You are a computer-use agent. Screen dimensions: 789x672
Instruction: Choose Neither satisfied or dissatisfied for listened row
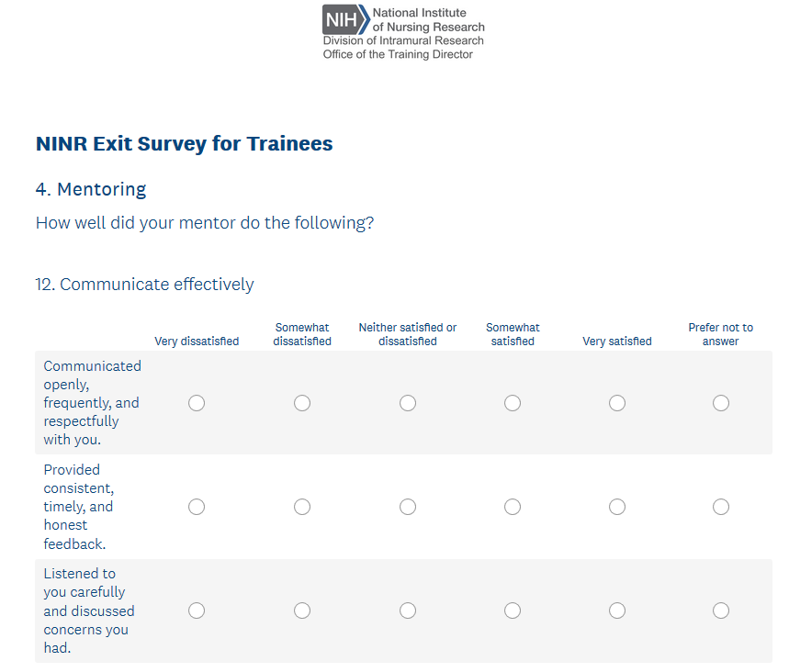[x=408, y=610]
